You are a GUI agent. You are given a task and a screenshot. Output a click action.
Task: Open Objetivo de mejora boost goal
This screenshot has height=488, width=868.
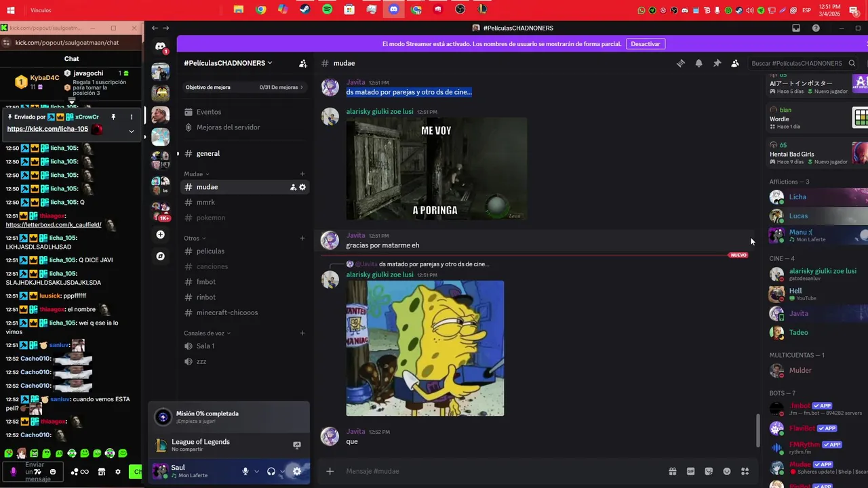click(x=244, y=87)
